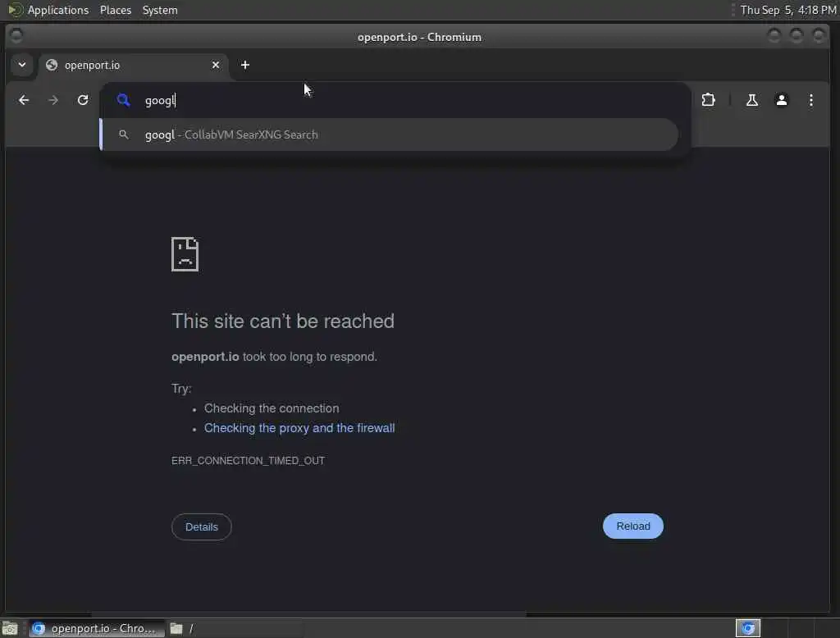Image resolution: width=840 pixels, height=638 pixels.
Task: Open the Places menu
Action: point(115,10)
